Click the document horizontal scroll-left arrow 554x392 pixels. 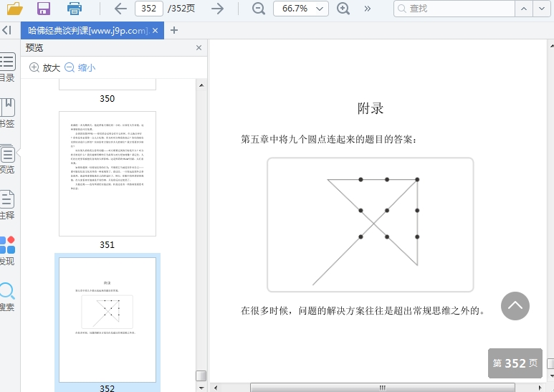[x=215, y=388]
